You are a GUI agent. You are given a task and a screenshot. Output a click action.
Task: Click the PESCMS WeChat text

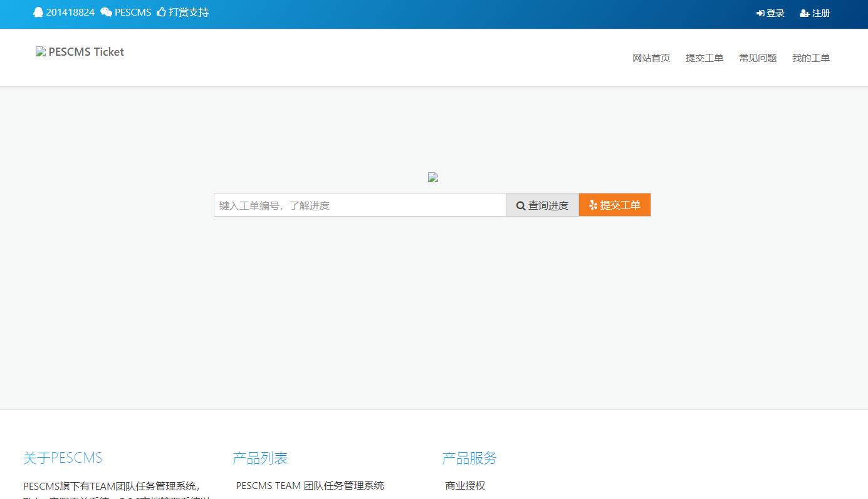[133, 13]
